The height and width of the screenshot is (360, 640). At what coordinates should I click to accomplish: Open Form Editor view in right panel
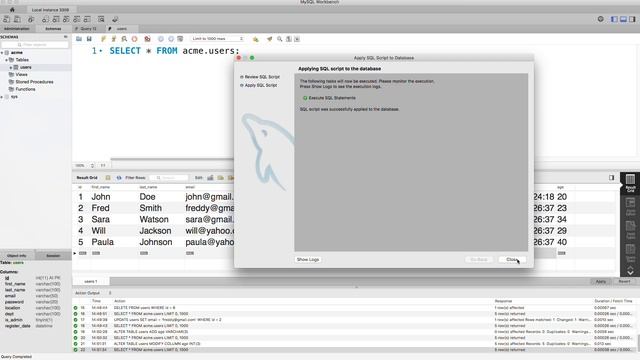pos(630,207)
